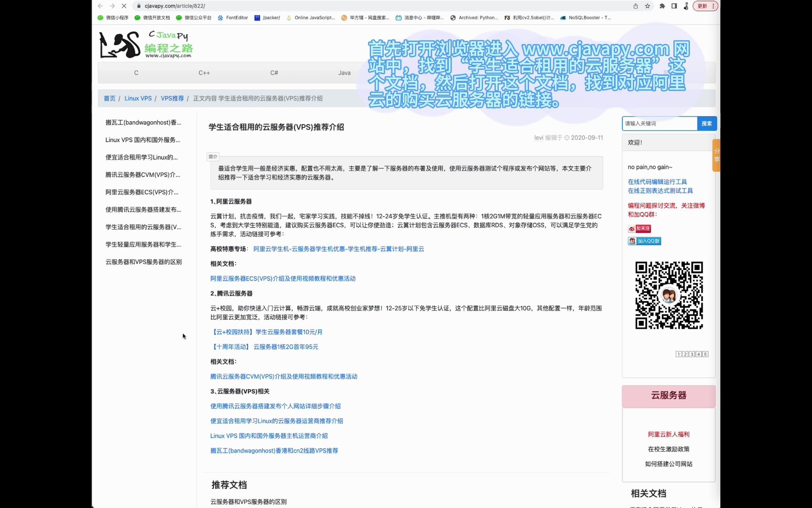Open the 毕方铺 网盘搜索 bookmark
The image size is (812, 508).
click(365, 18)
